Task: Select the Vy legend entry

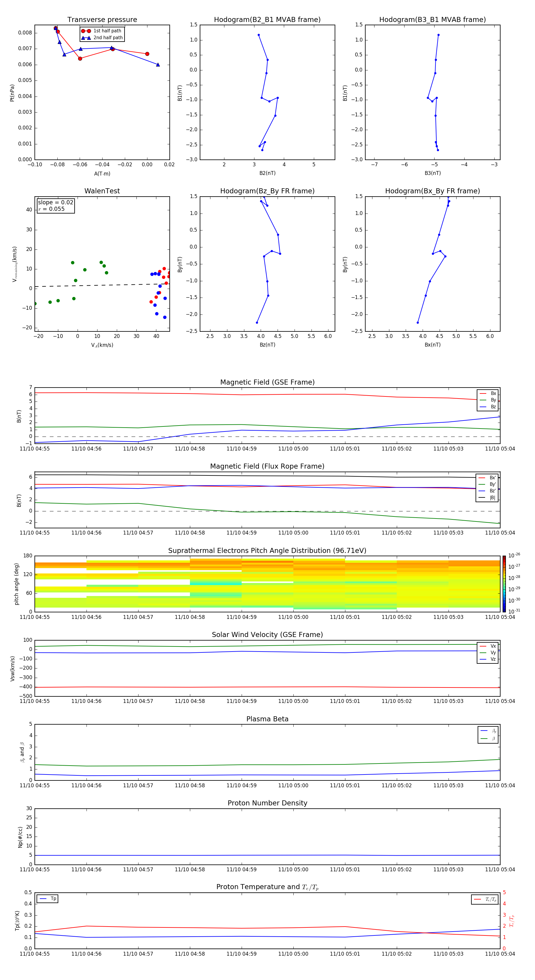Action: (x=488, y=652)
